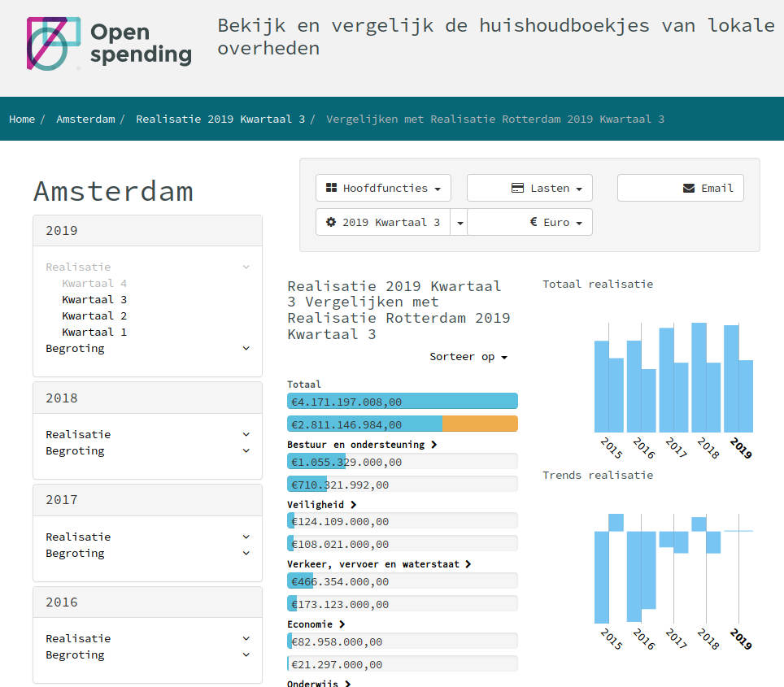Click the gear icon on the 2019 Kwartaal 3 button
This screenshot has height=687, width=784.
pyautogui.click(x=330, y=221)
